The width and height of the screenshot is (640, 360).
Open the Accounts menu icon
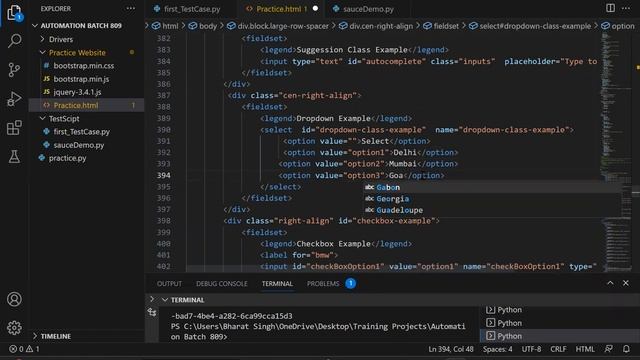14,299
